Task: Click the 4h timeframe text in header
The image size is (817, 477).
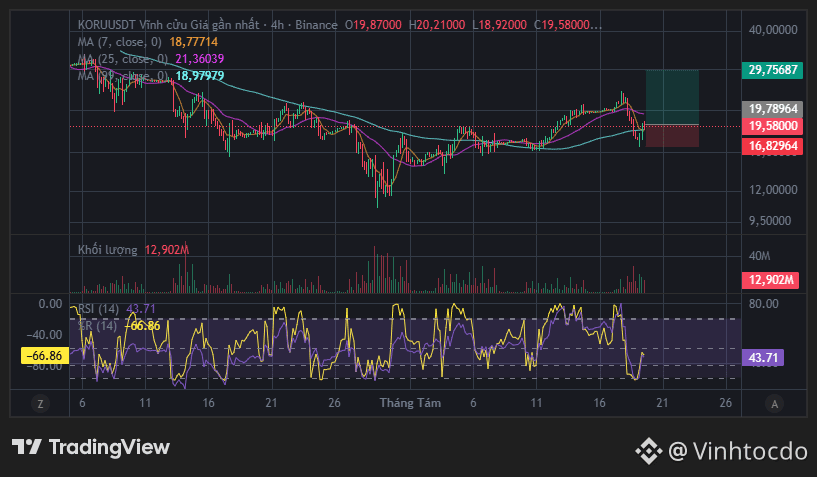Action: [278, 25]
